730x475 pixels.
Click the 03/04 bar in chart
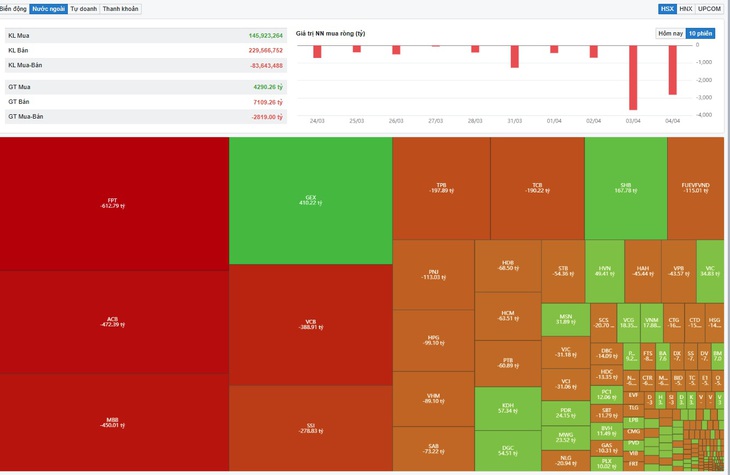point(633,78)
